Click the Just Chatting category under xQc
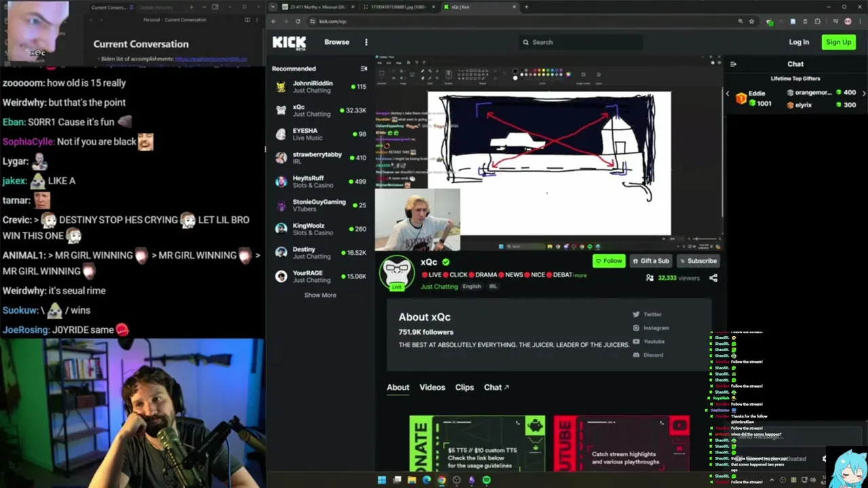868x488 pixels. 439,287
